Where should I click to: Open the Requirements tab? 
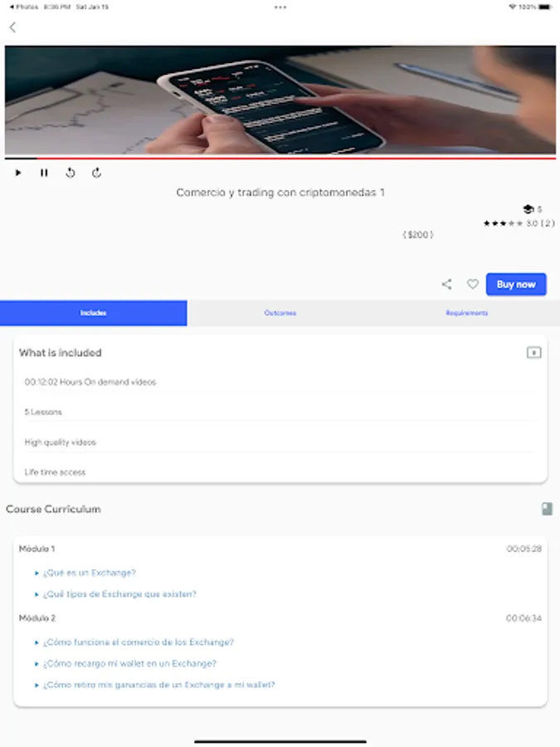[x=466, y=313]
